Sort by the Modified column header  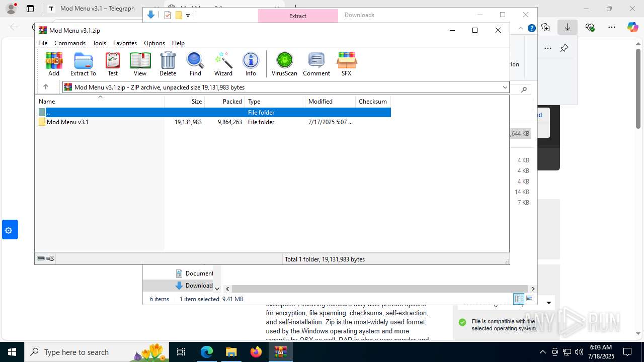pos(331,101)
